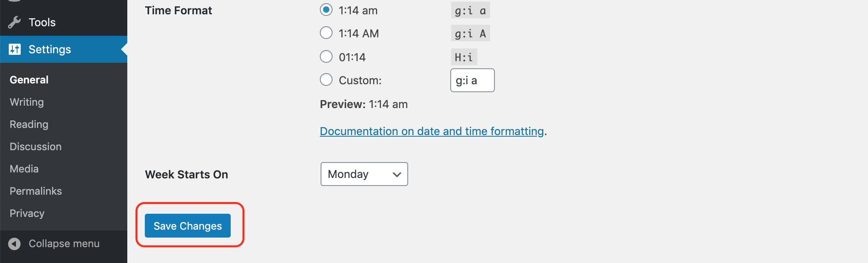Navigate to Discussion settings
Screen dimensions: 868x263
(35, 147)
